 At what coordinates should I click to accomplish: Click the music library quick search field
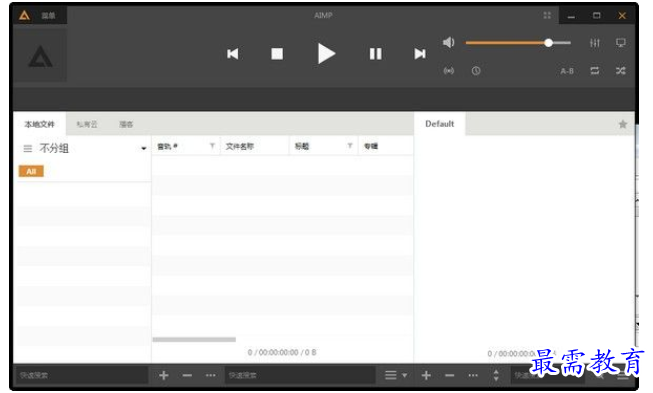(x=299, y=376)
